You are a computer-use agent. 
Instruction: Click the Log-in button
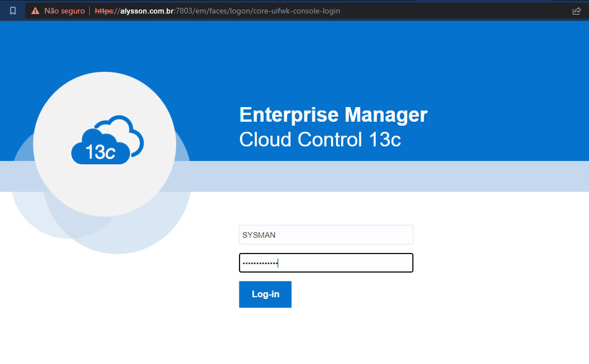coord(265,294)
